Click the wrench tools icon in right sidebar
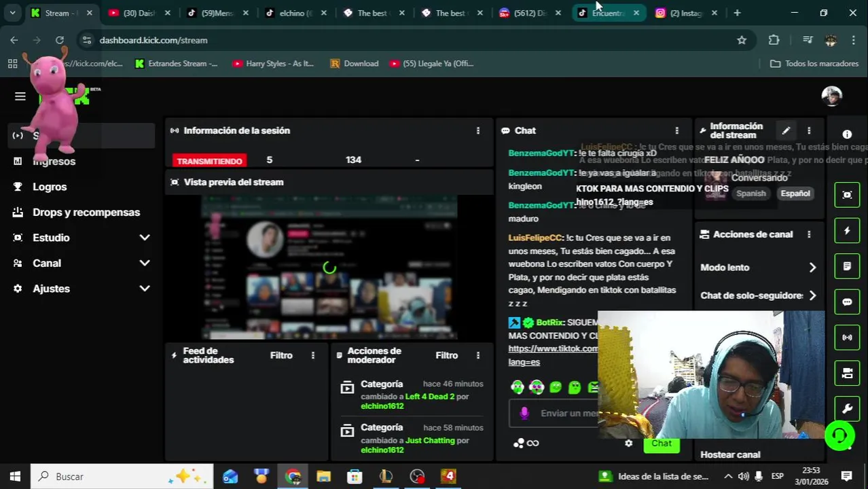 pyautogui.click(x=847, y=408)
